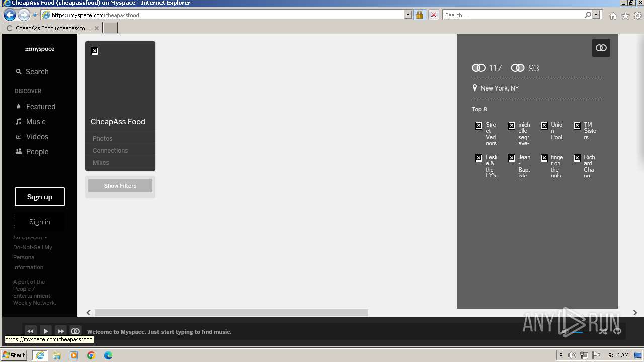Expand search provider dropdown

tap(597, 15)
